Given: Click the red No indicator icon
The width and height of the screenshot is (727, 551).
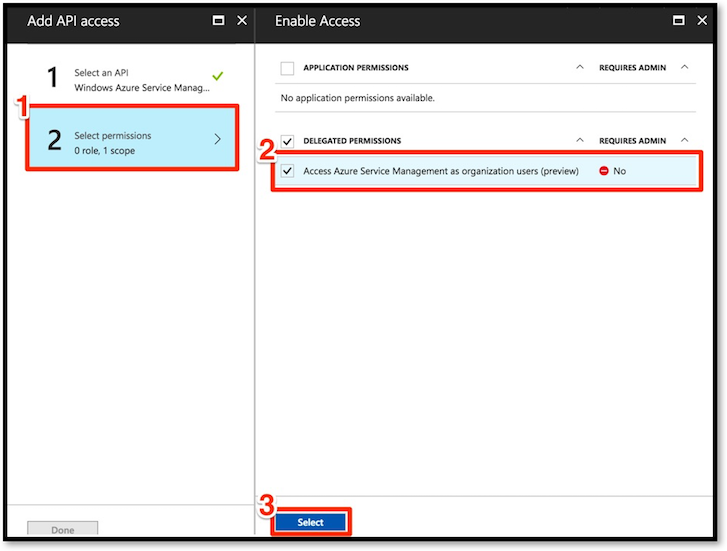Looking at the screenshot, I should (x=604, y=171).
